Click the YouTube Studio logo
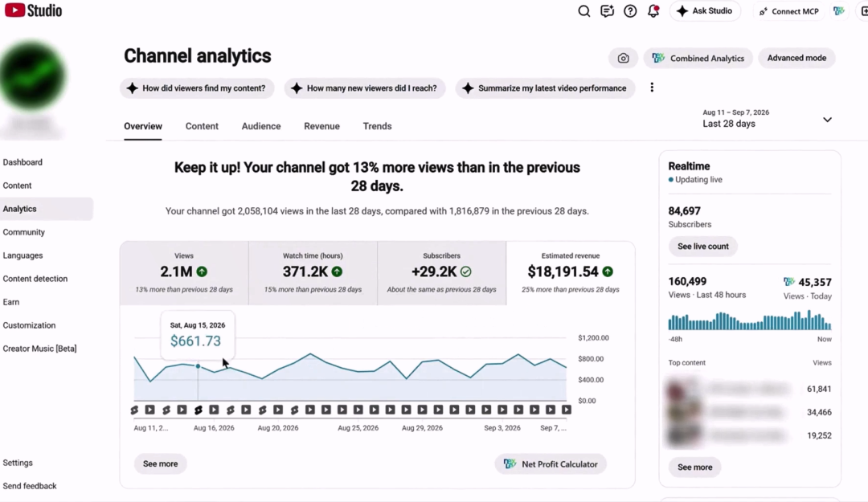868x502 pixels. (x=33, y=10)
